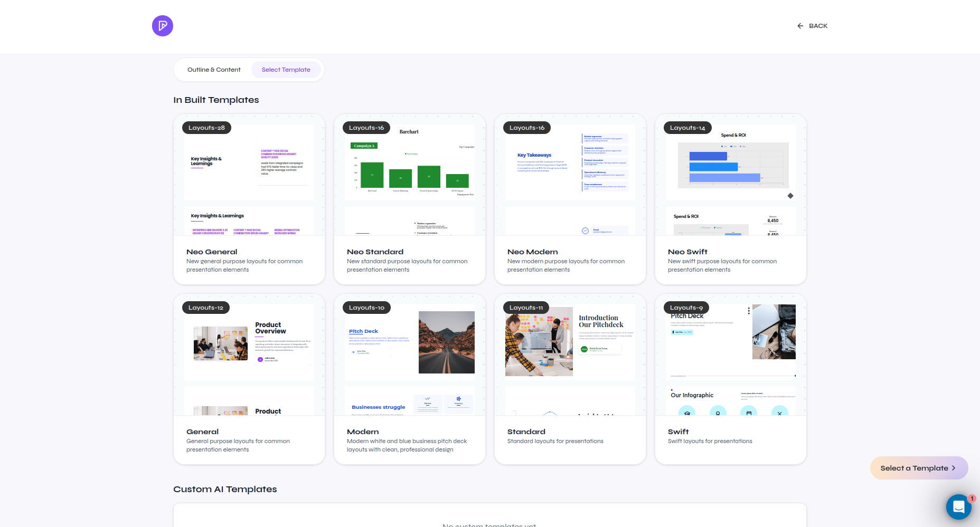Click the purple Presenton logo icon
Screen dimensions: 980x527
pyautogui.click(x=163, y=26)
